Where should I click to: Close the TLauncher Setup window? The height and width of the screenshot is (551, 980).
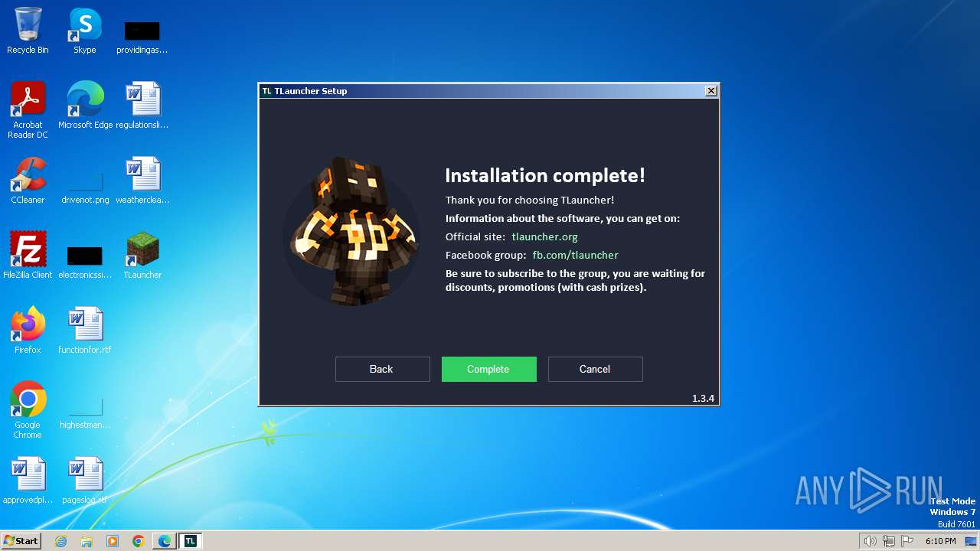point(711,90)
